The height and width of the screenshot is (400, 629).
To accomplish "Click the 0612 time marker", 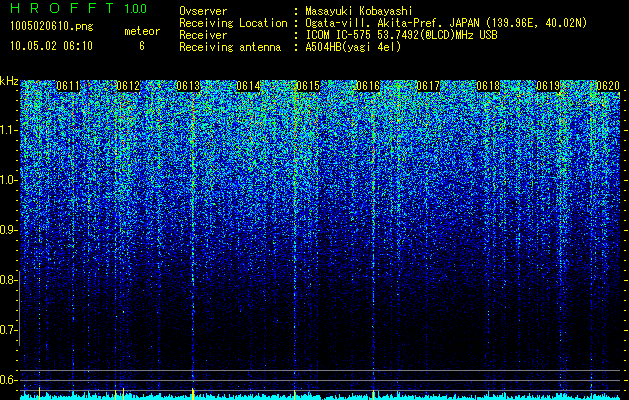I will tap(128, 86).
